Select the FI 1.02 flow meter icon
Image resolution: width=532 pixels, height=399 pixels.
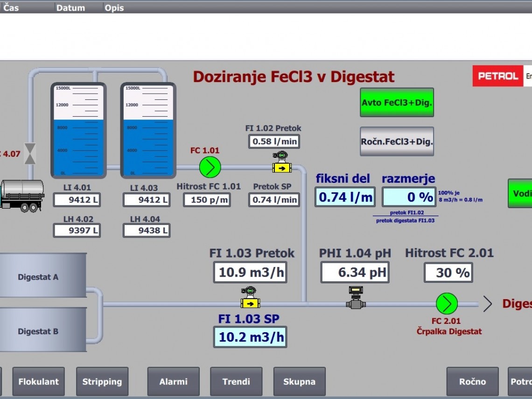point(281,163)
